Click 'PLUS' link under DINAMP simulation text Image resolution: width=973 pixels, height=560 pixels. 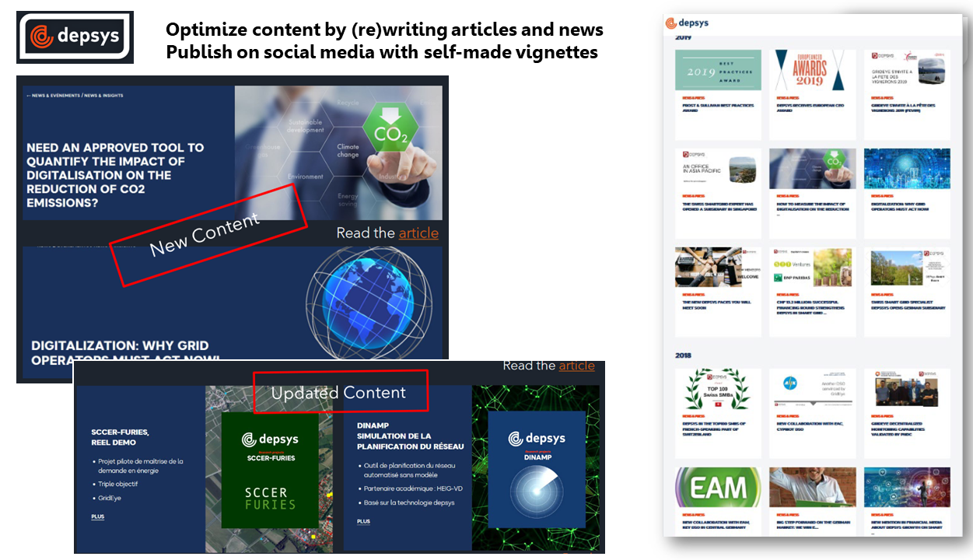coord(363,521)
